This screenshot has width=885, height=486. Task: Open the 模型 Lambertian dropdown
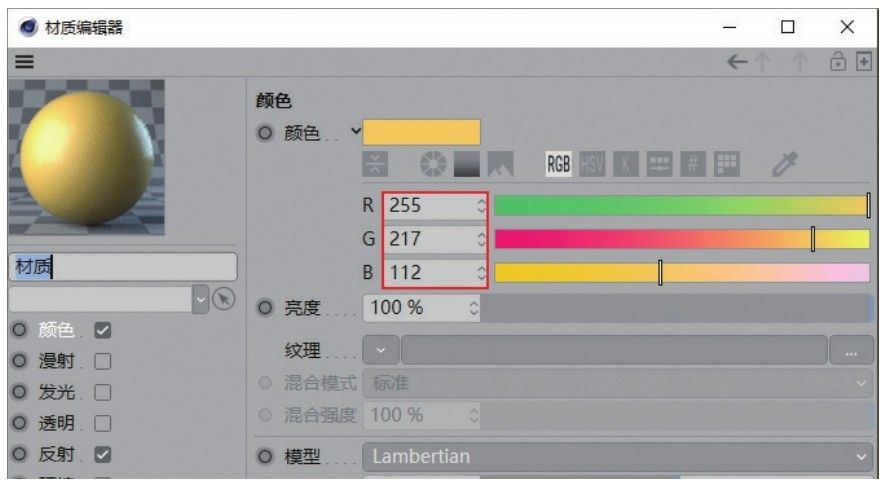click(x=617, y=456)
